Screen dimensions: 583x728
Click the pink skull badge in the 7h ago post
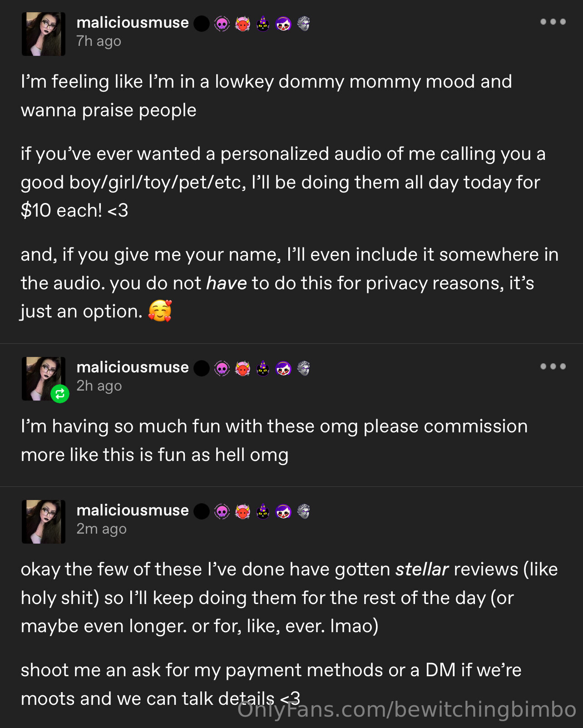222,24
